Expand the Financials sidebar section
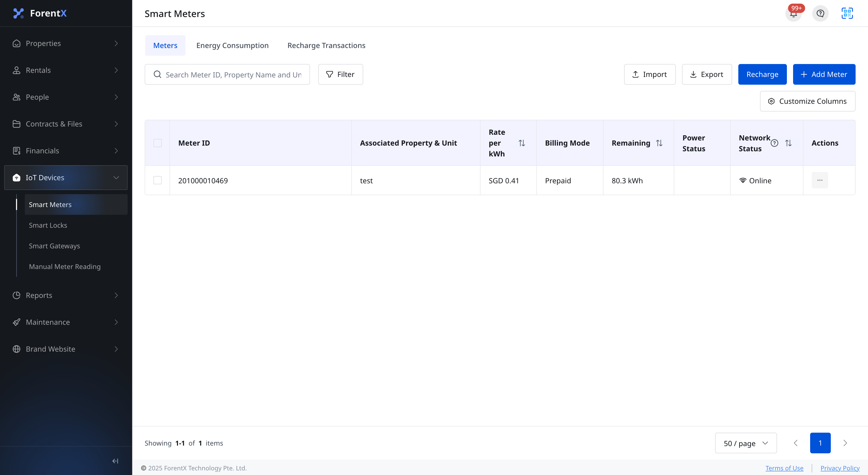868x475 pixels. (66, 151)
